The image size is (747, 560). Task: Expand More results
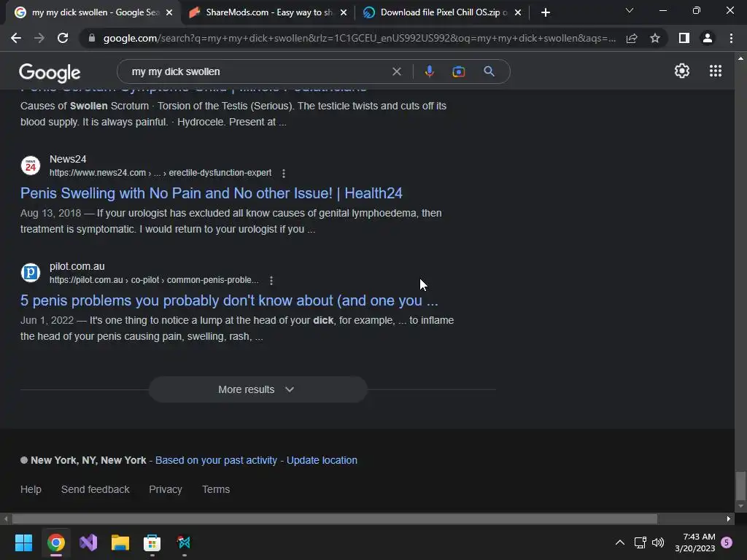click(x=258, y=389)
